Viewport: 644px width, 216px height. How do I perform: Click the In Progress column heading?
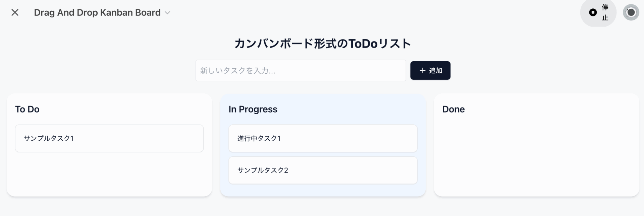(253, 109)
